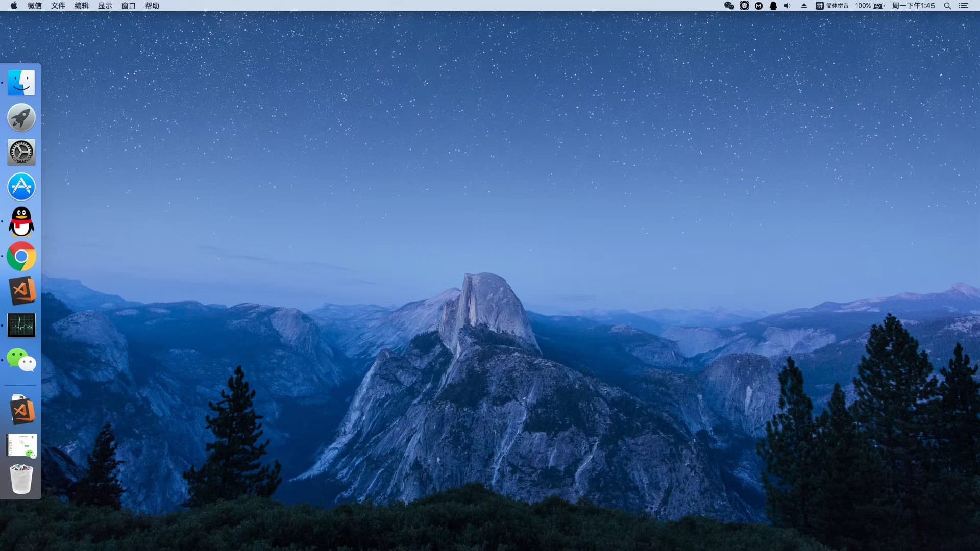Open the App Store dock icon
This screenshot has height=551, width=980.
21,187
